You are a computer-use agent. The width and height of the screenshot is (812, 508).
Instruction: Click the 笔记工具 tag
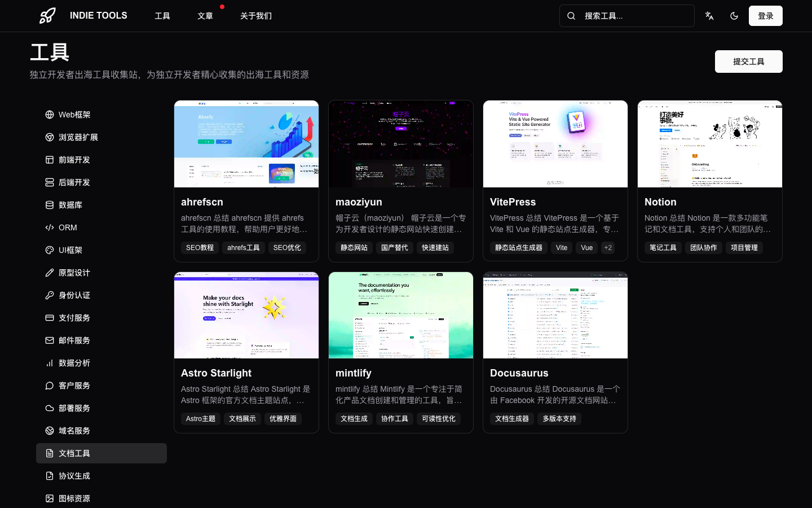coord(663,248)
